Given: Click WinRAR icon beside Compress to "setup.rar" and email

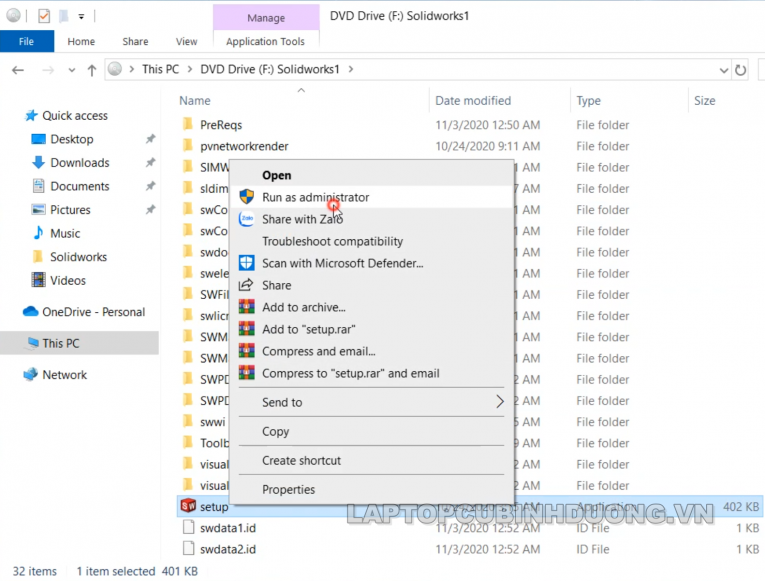Looking at the screenshot, I should point(246,373).
